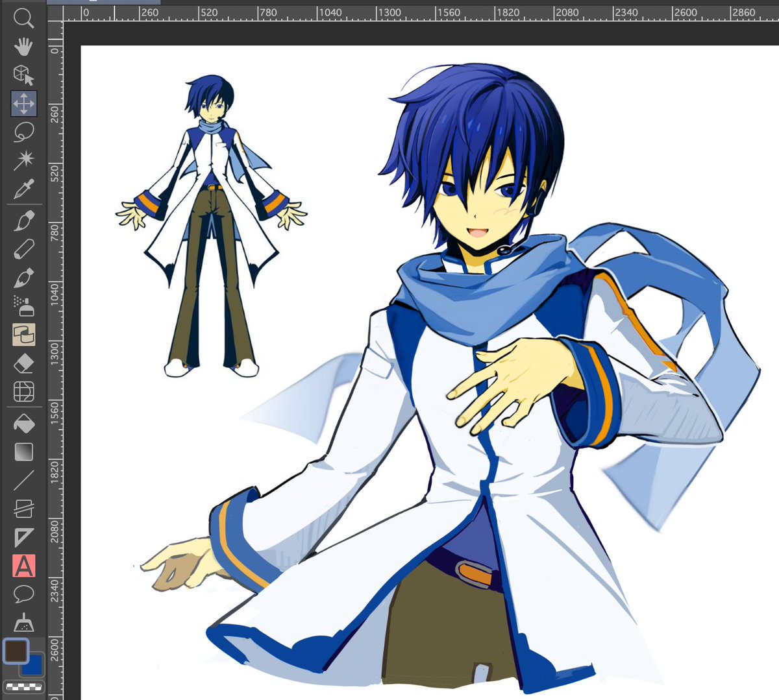
Task: Click the vertical ruler at the 1820 mark
Action: click(54, 471)
